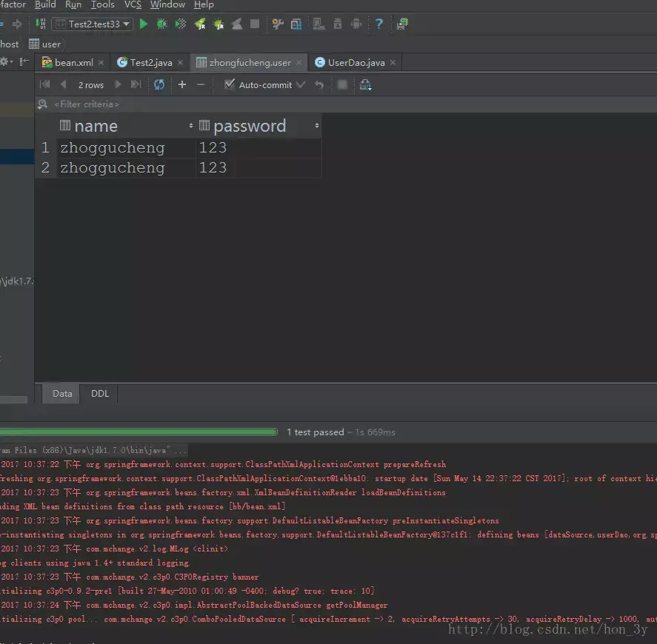The height and width of the screenshot is (644, 657).
Task: Start debugging with the bug icon
Action: coord(161,24)
